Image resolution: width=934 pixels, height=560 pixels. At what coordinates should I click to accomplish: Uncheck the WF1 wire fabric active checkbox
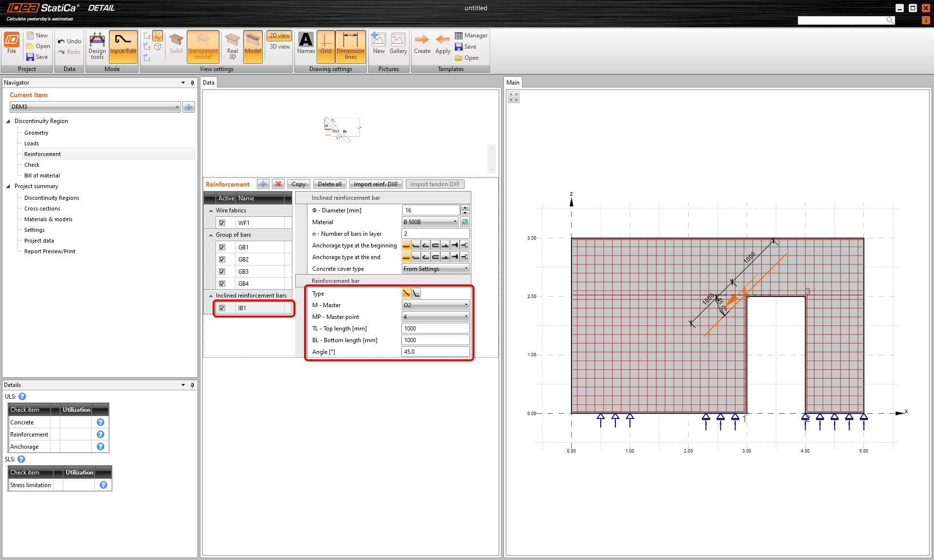(223, 222)
